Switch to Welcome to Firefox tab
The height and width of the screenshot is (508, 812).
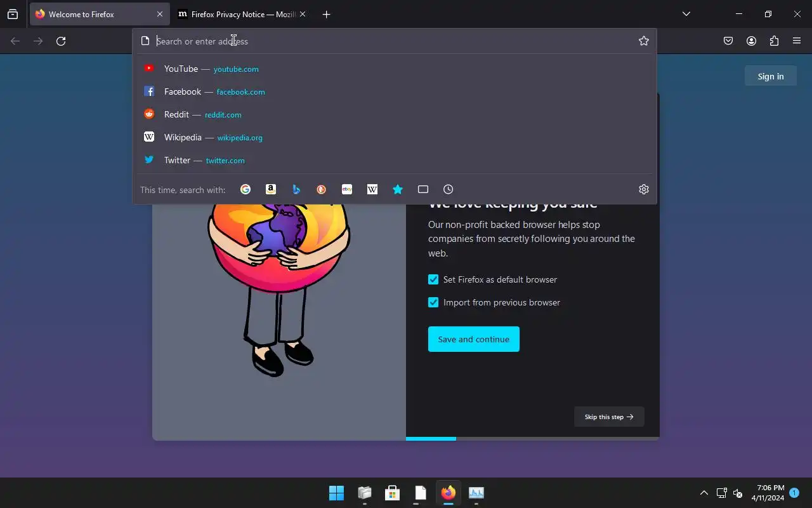pyautogui.click(x=98, y=14)
